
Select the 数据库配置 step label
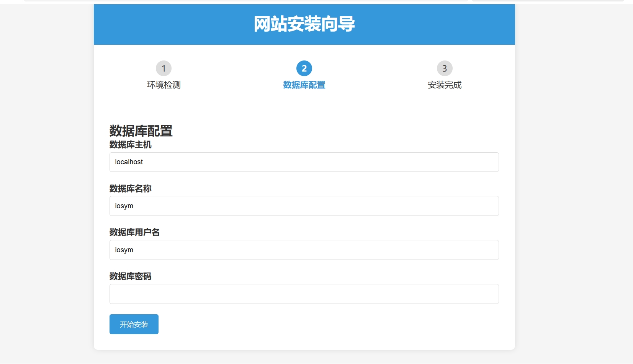point(304,85)
